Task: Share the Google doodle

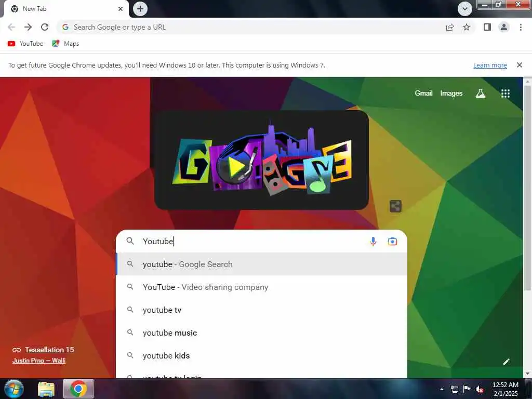Action: click(x=395, y=206)
